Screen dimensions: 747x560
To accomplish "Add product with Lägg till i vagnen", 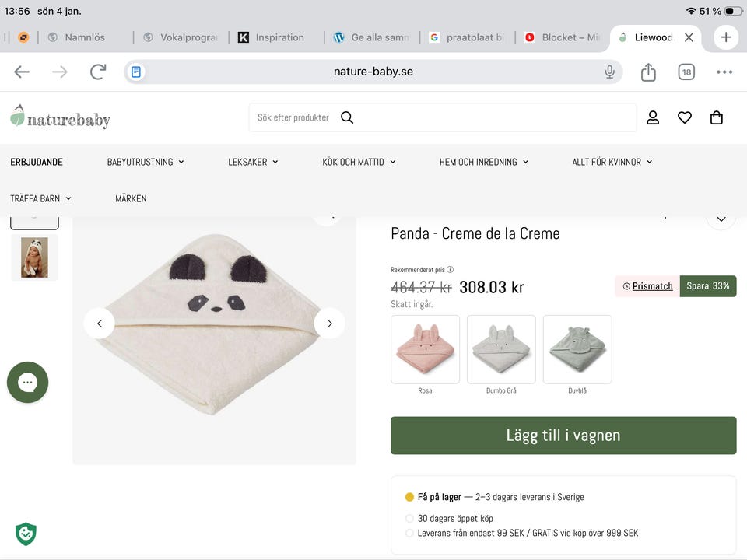I will click(563, 436).
